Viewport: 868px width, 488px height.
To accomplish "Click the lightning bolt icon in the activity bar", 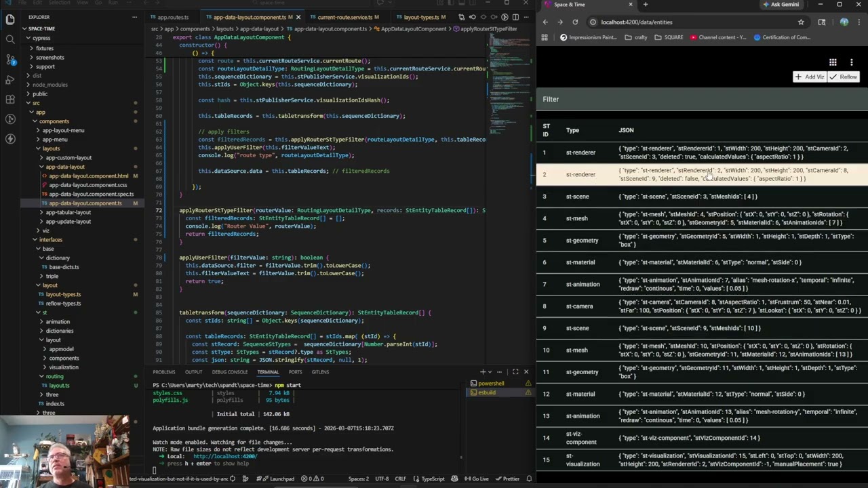I will (10, 139).
